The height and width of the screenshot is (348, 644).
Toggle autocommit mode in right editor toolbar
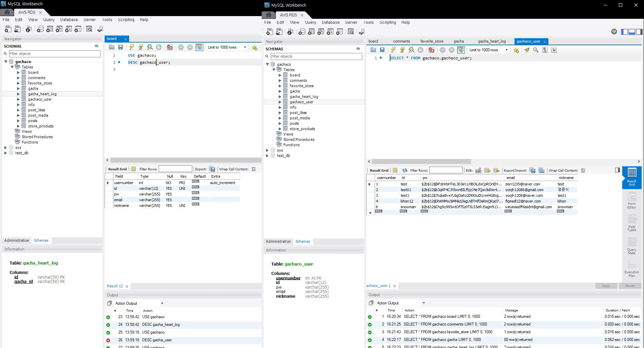461,50
